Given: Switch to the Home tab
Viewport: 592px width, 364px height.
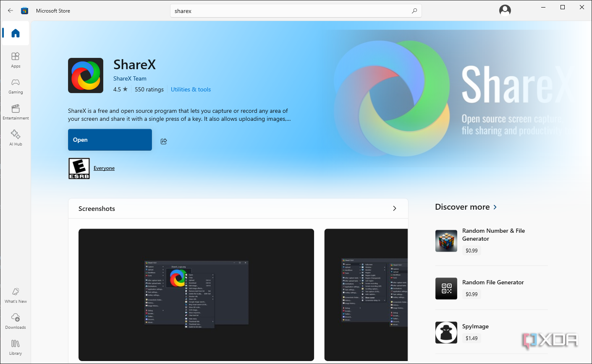Looking at the screenshot, I should (16, 33).
